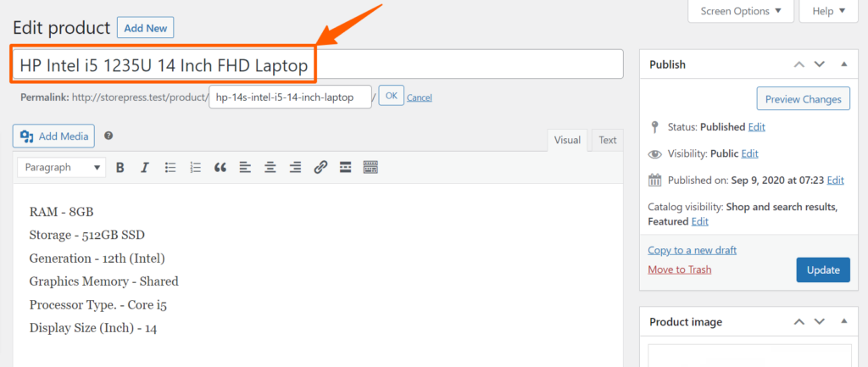868x367 pixels.
Task: Switch to the Text editor tab
Action: (x=607, y=140)
